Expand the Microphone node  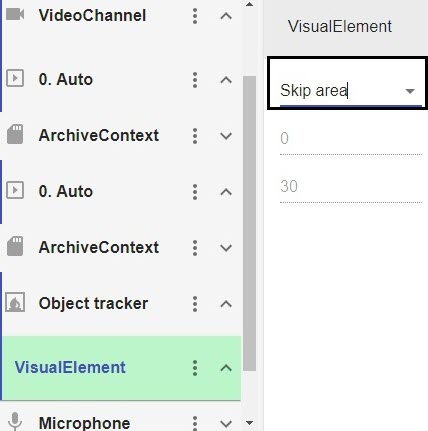pyautogui.click(x=226, y=424)
